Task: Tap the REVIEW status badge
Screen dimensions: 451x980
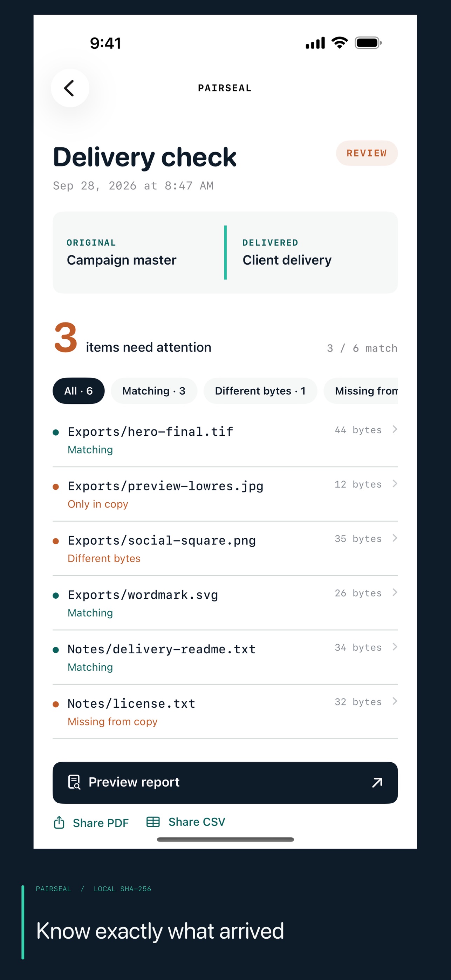Action: point(367,153)
